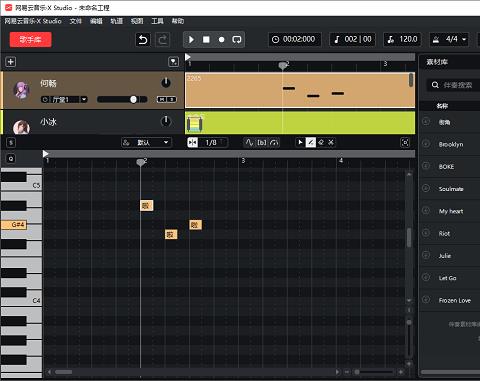Image resolution: width=480 pixels, height=381 pixels.
Task: Click the 002|00 bar position field
Action: [x=353, y=39]
